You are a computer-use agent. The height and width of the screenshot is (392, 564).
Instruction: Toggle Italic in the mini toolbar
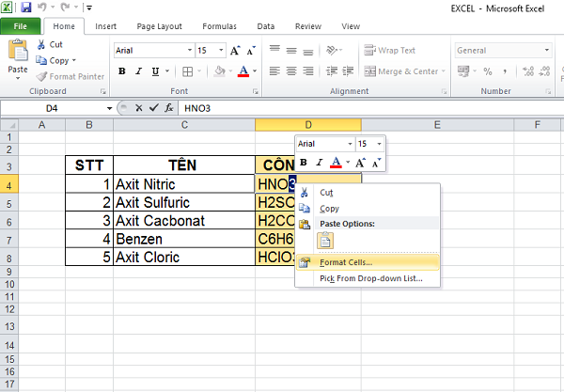click(x=318, y=162)
